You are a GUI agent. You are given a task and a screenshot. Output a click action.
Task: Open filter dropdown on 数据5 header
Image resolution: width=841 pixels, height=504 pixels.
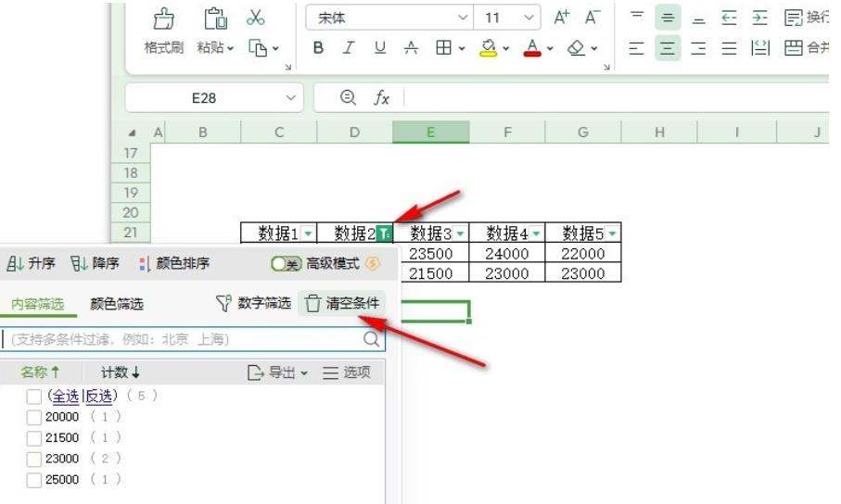612,233
